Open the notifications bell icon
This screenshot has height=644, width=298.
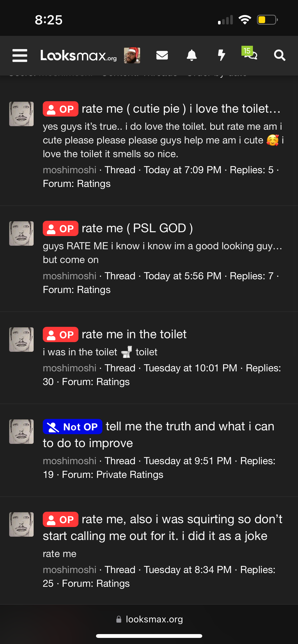[x=192, y=55]
